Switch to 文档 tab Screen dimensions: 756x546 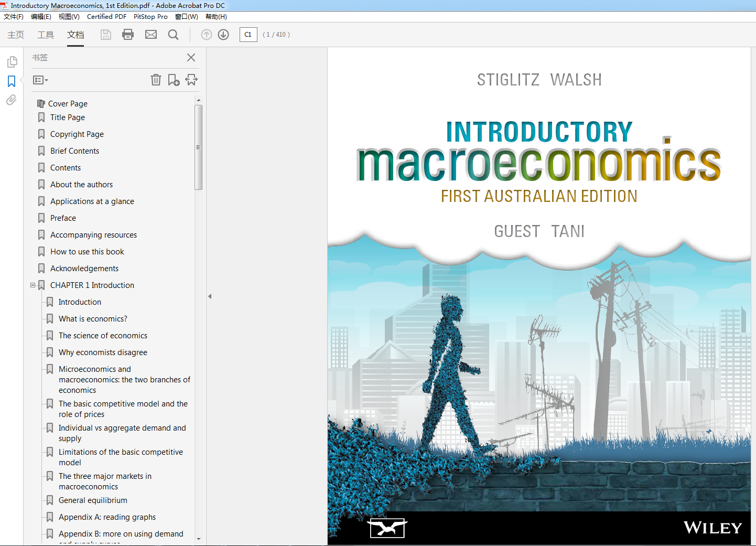pyautogui.click(x=75, y=35)
